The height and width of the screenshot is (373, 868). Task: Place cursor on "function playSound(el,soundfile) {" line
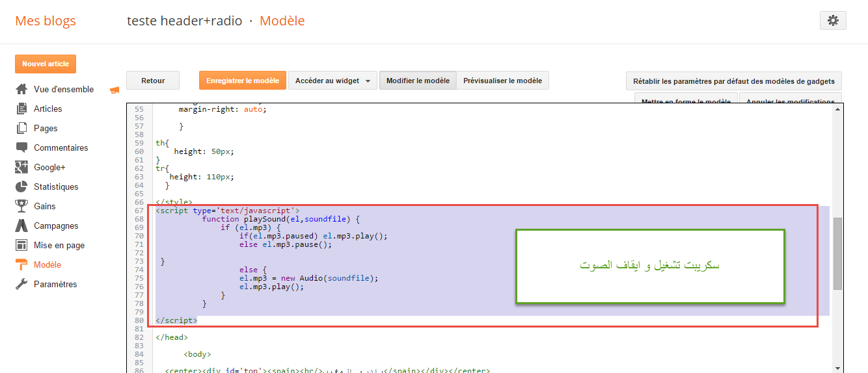280,219
